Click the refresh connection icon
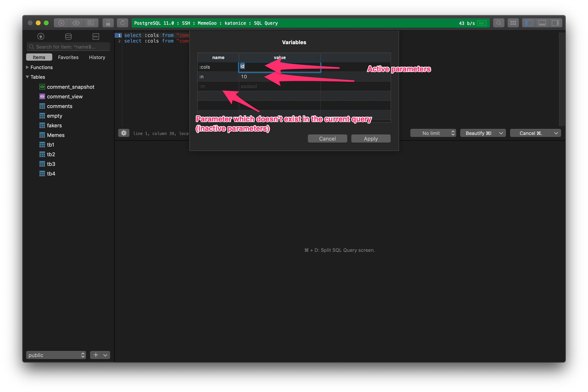Image resolution: width=588 pixels, height=392 pixels. click(x=123, y=23)
